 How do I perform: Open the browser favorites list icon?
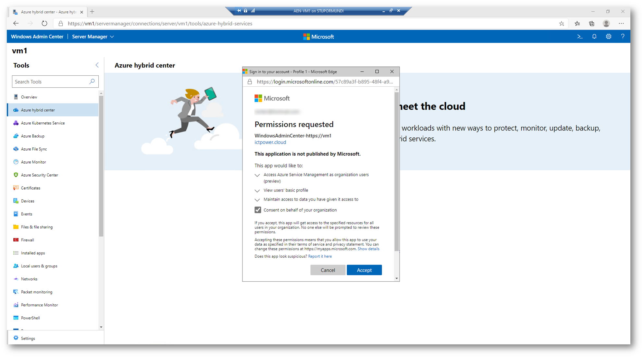pos(577,23)
